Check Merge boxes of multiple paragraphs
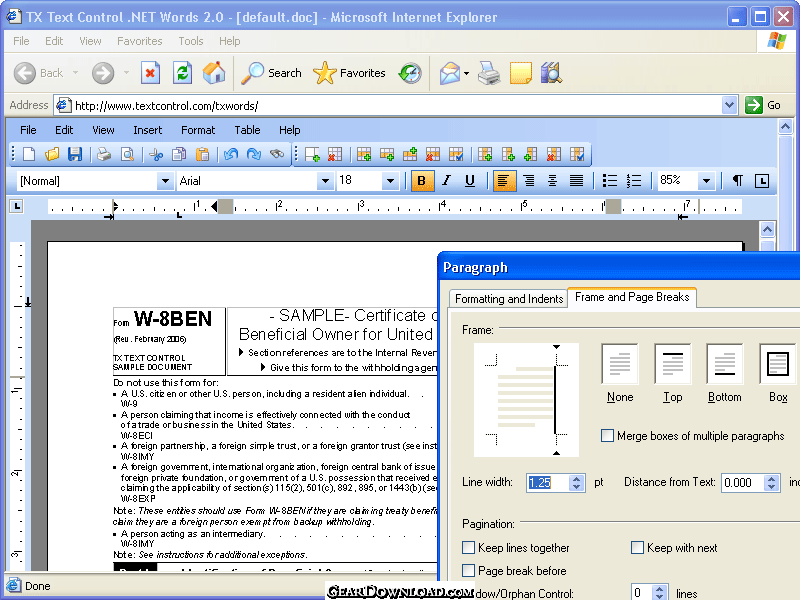This screenshot has width=800, height=600. 607,436
